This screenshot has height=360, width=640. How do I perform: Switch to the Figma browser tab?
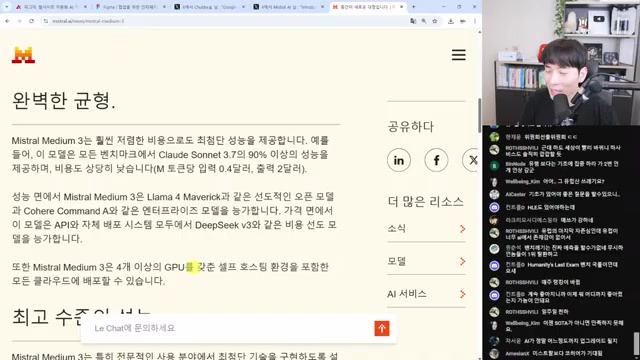click(x=130, y=7)
